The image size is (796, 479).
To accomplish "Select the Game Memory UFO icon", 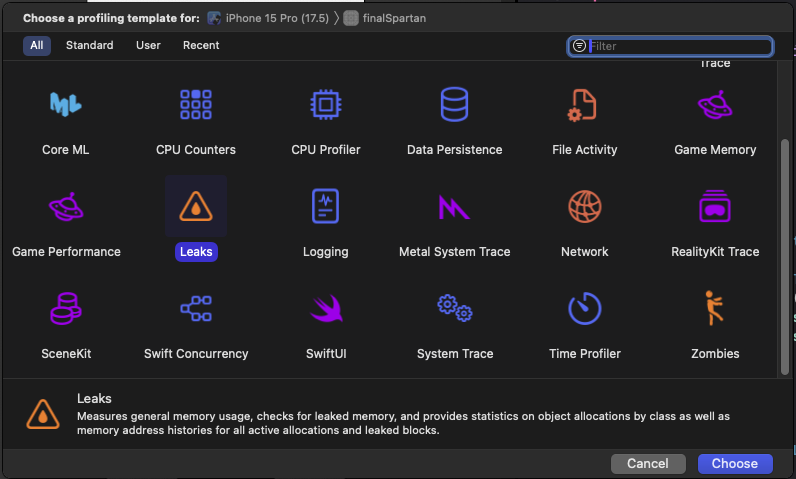I will pos(715,105).
